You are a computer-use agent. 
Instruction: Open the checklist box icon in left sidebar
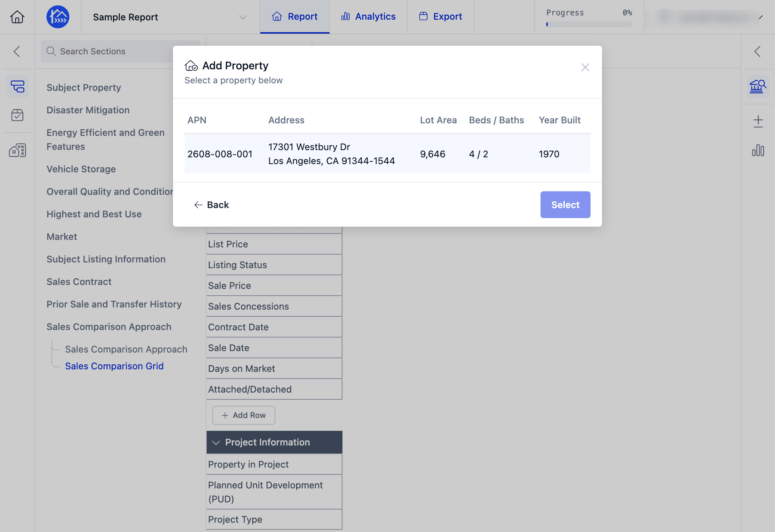(18, 115)
